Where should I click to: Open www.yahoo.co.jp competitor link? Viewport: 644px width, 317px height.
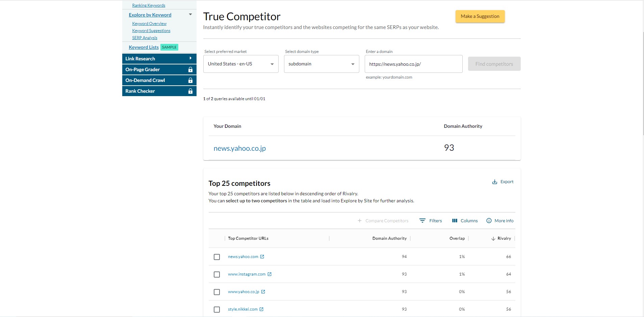(243, 292)
